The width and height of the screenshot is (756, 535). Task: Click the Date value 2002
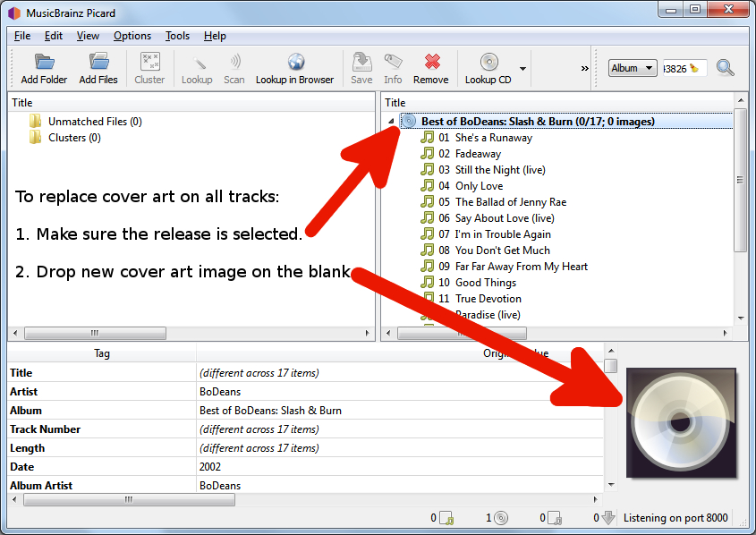pos(210,466)
